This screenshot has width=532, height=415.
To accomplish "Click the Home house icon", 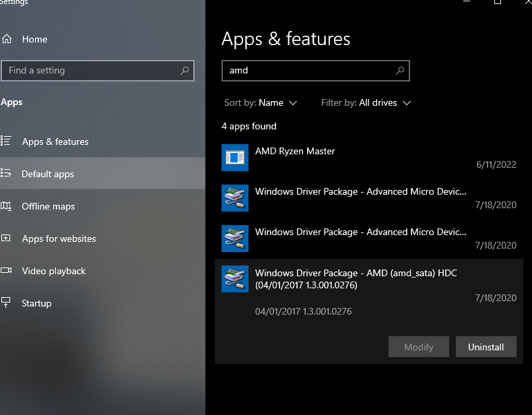I will coord(7,39).
